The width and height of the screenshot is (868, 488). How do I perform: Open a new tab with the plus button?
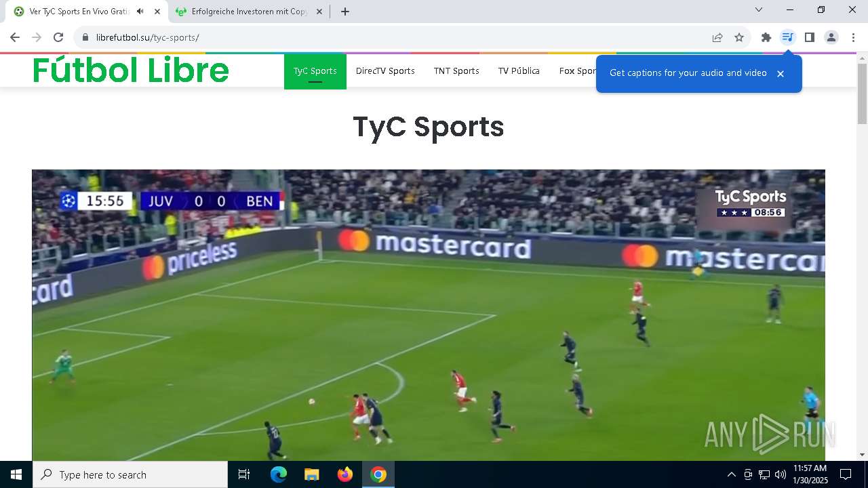tap(345, 12)
